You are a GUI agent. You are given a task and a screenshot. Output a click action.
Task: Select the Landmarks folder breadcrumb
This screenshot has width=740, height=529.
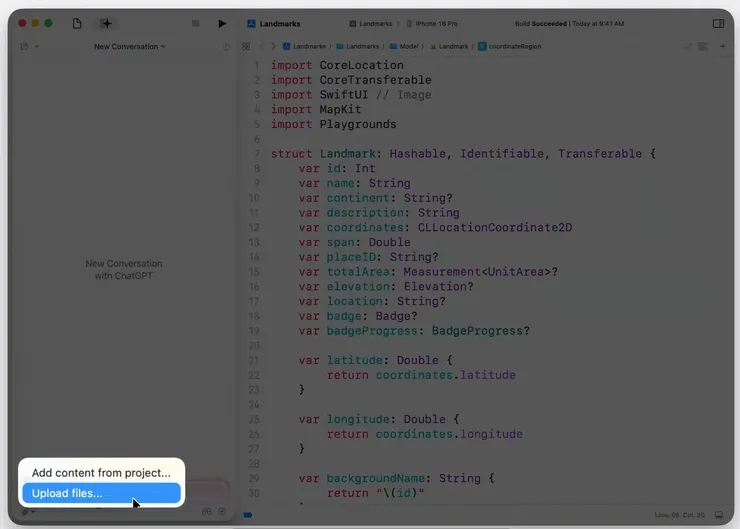[358, 46]
